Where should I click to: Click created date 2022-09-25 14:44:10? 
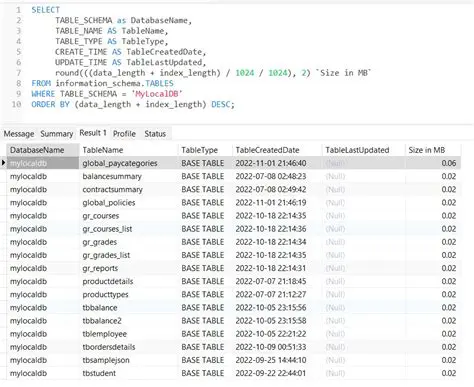[271, 360]
